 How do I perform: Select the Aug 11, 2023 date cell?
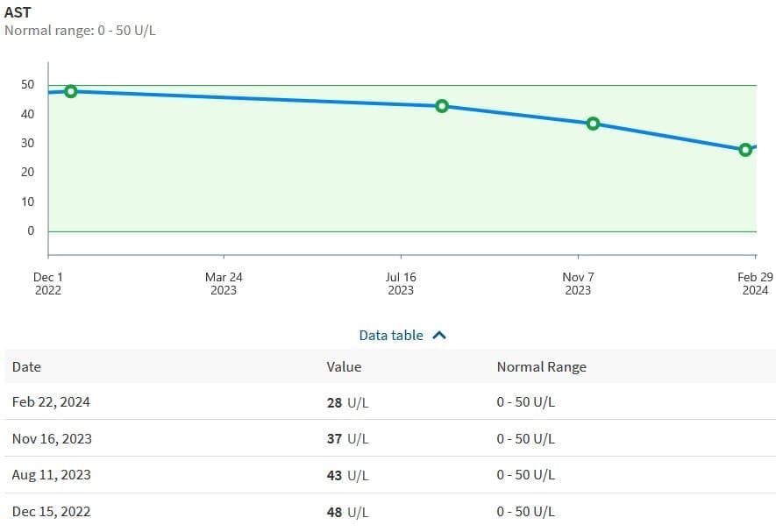pyautogui.click(x=52, y=475)
